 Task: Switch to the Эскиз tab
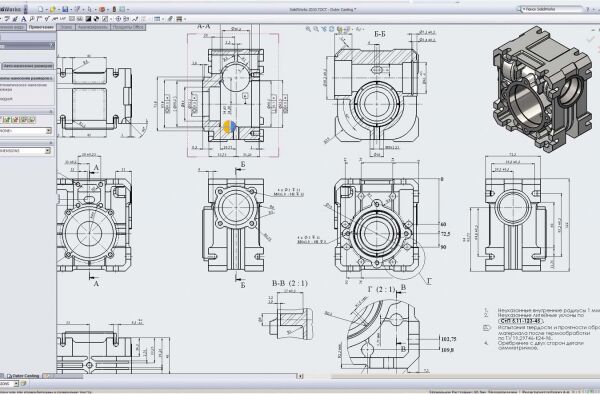[66, 27]
